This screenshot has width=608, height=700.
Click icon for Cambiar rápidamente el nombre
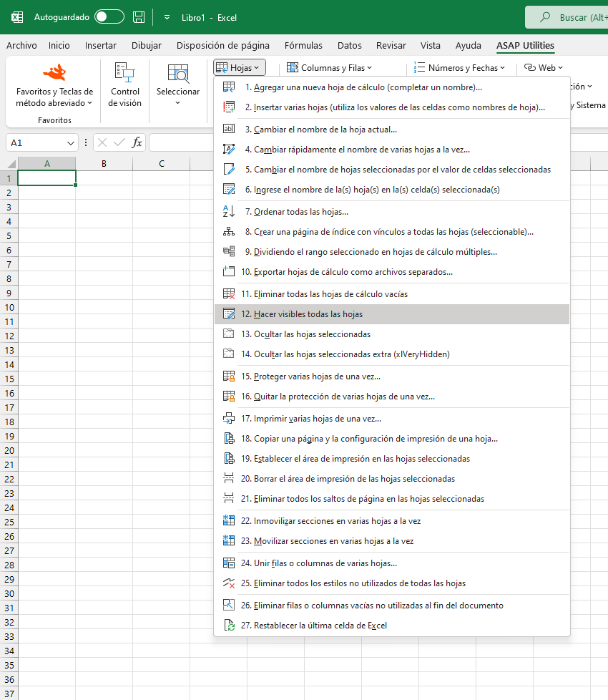229,149
